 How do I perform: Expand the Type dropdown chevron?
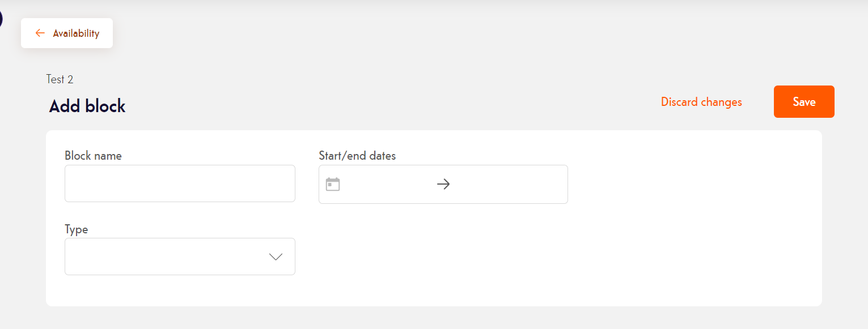(276, 257)
